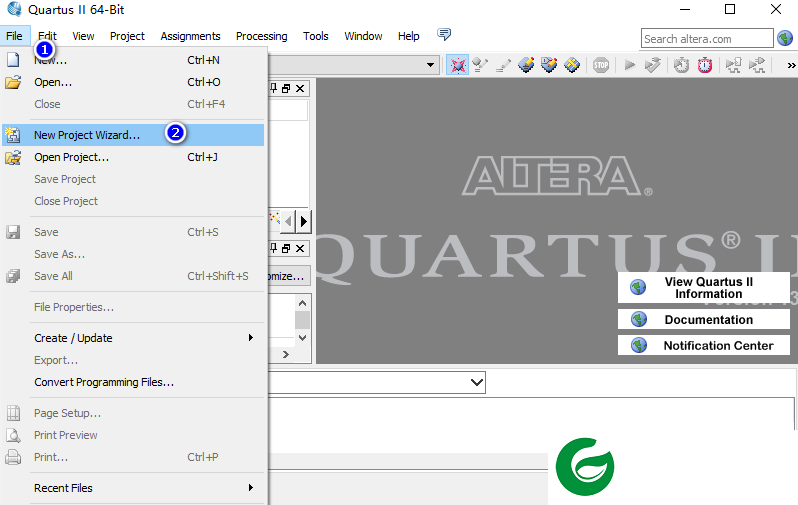Open the Project menu
Viewport: 798px width, 505px height.
tap(127, 36)
